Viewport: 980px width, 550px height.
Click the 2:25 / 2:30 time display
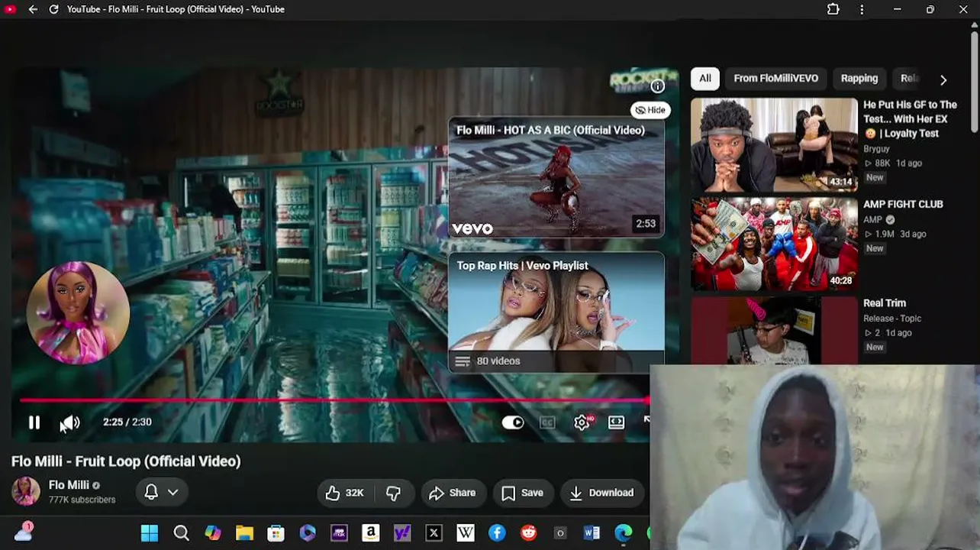pyautogui.click(x=127, y=422)
